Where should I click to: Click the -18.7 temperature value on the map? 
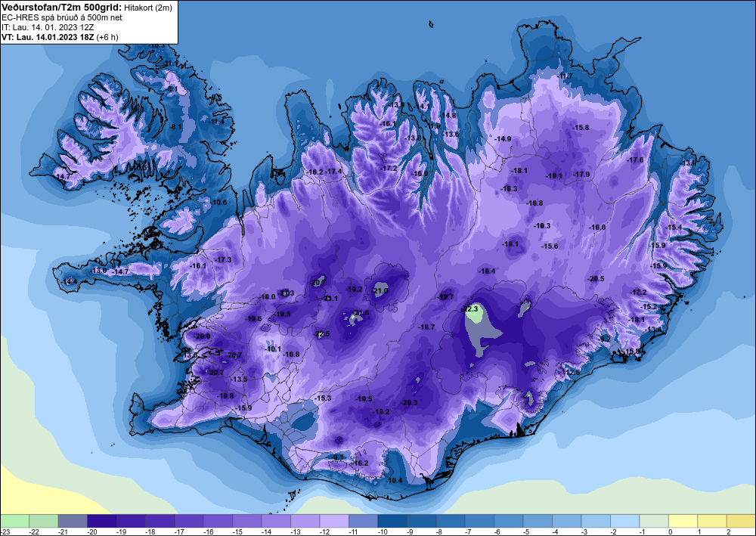(x=427, y=327)
